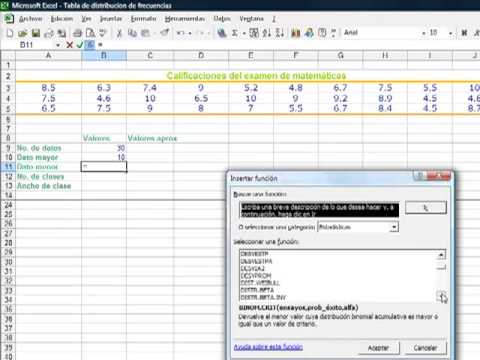Click the AutoSum sigma icon
Screen dimensions: 480x360
pyautogui.click(x=235, y=33)
